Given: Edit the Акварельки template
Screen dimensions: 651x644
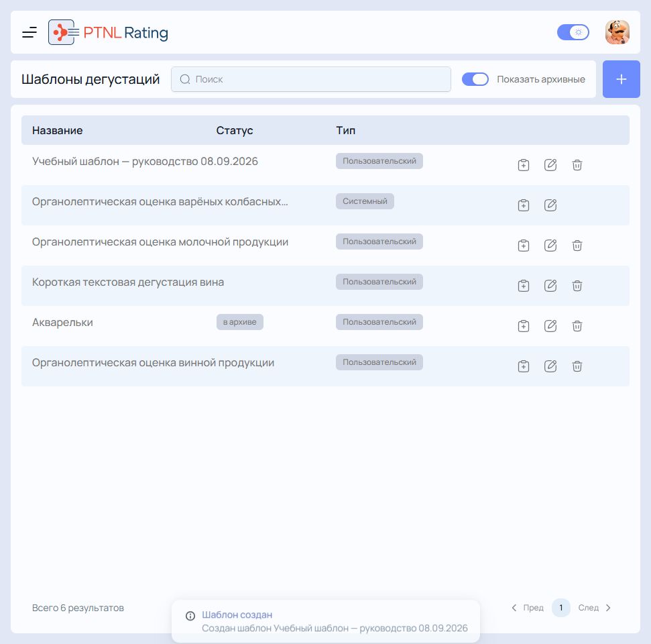Looking at the screenshot, I should 550,326.
